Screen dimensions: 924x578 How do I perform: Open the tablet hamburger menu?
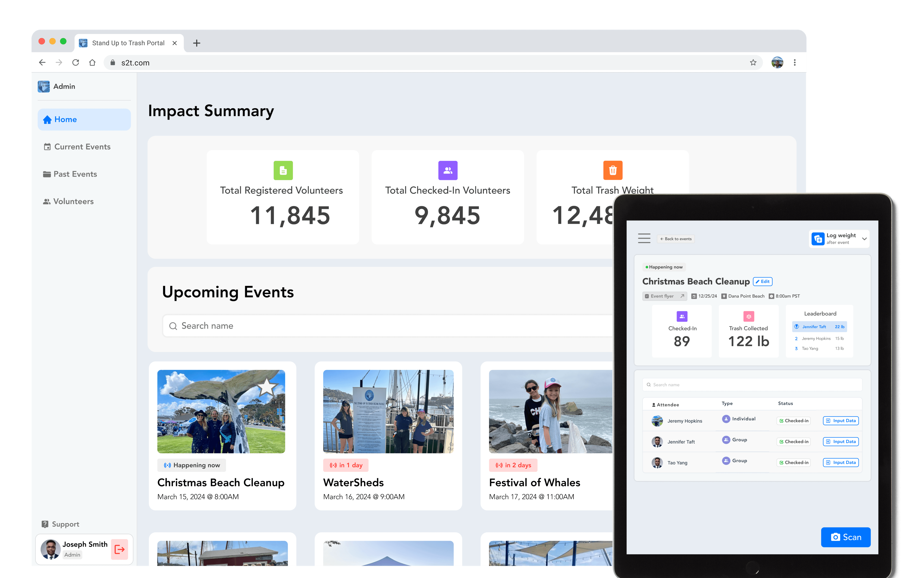pos(644,239)
